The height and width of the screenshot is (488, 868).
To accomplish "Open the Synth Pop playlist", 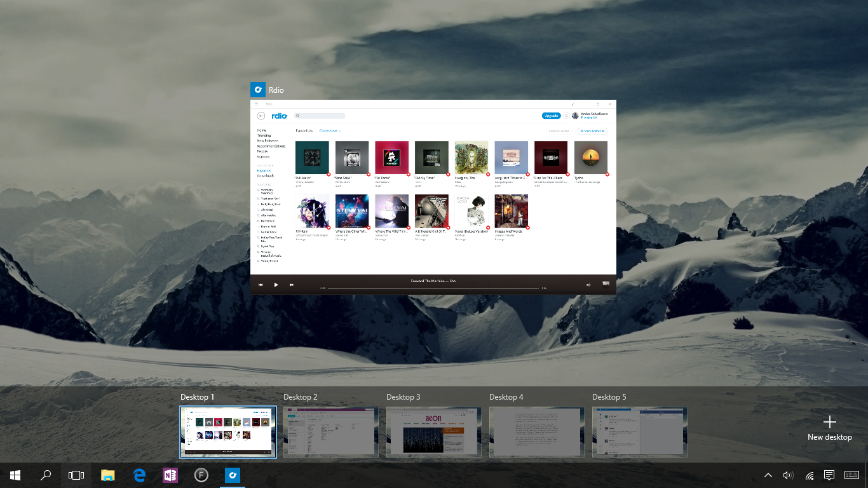I will click(267, 246).
